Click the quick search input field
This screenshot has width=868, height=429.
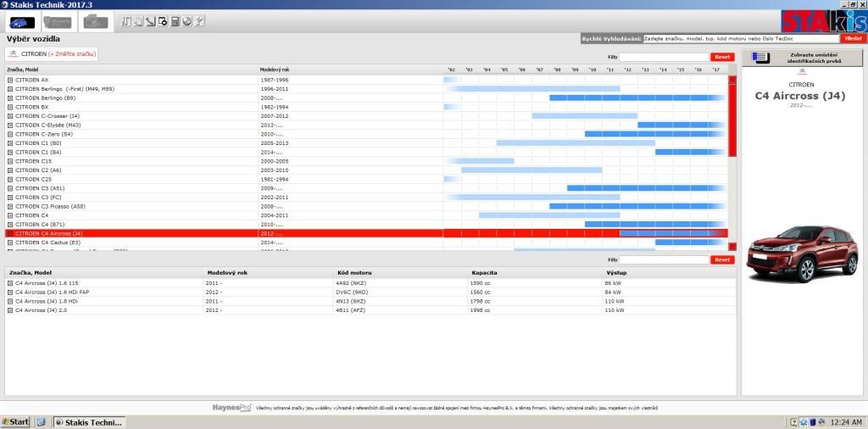pyautogui.click(x=741, y=38)
